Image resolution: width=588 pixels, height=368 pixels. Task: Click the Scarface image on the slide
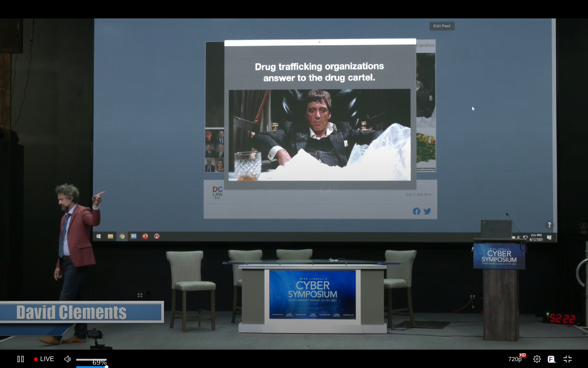pos(320,135)
